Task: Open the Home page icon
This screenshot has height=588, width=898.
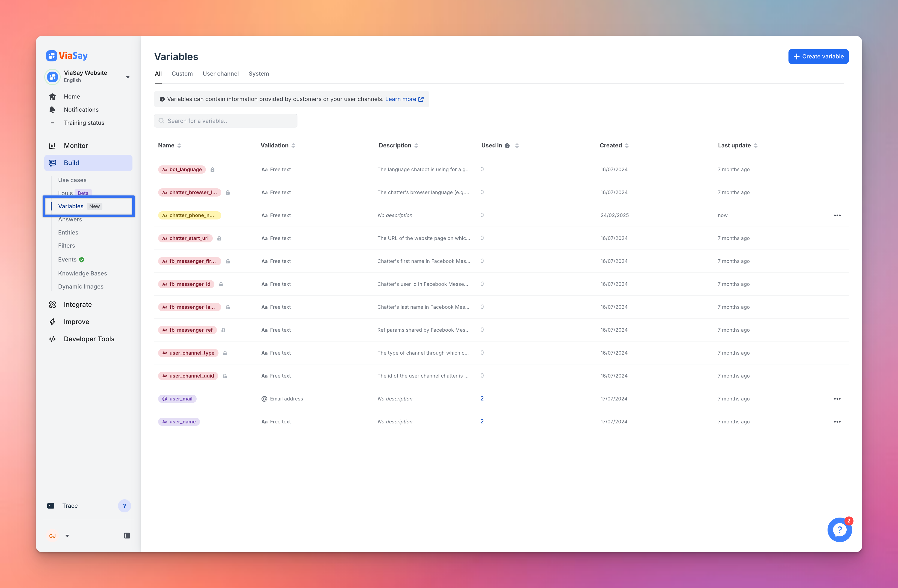Action: (x=52, y=97)
